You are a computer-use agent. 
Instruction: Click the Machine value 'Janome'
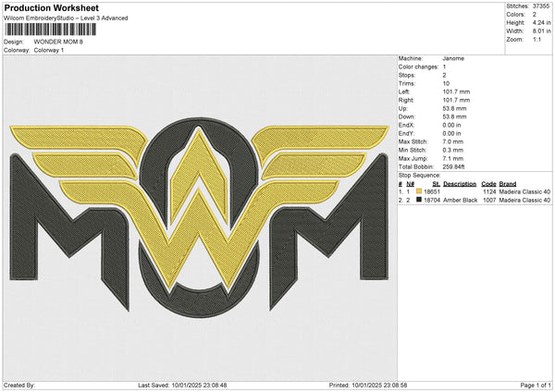point(453,58)
